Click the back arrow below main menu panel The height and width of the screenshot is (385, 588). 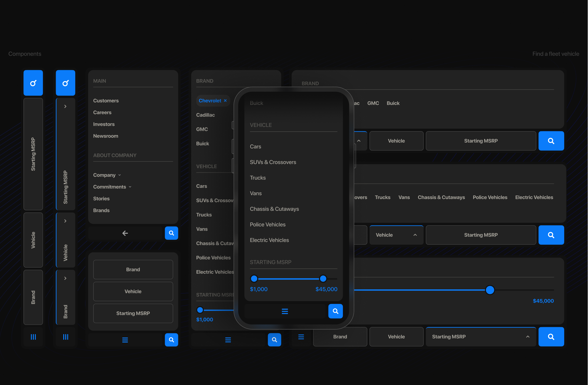[125, 233]
